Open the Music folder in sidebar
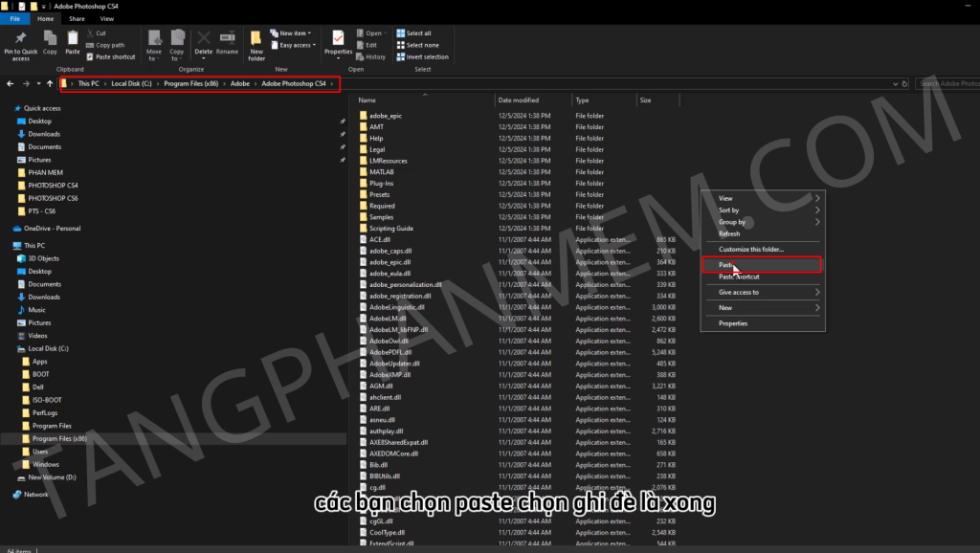The height and width of the screenshot is (553, 980). (x=36, y=310)
